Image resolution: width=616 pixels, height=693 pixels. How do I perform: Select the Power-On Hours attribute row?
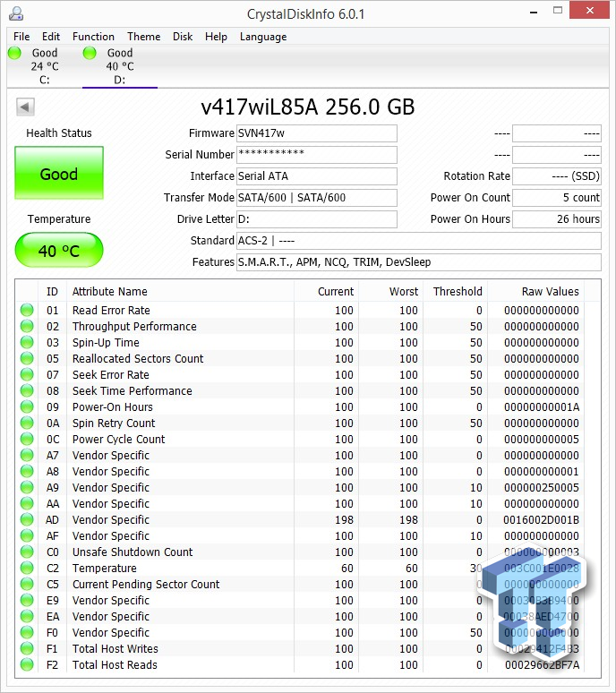113,407
